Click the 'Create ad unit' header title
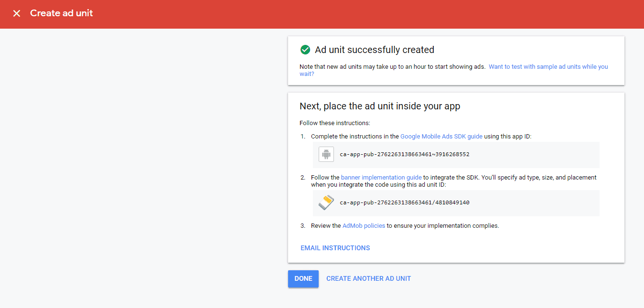This screenshot has width=644, height=308. click(x=61, y=13)
